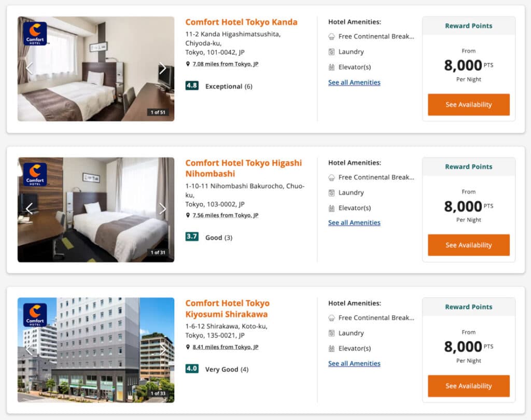Click the Kiyosumi Shirakawa building exterior photo
Viewport: 531px width, 420px height.
click(x=96, y=358)
